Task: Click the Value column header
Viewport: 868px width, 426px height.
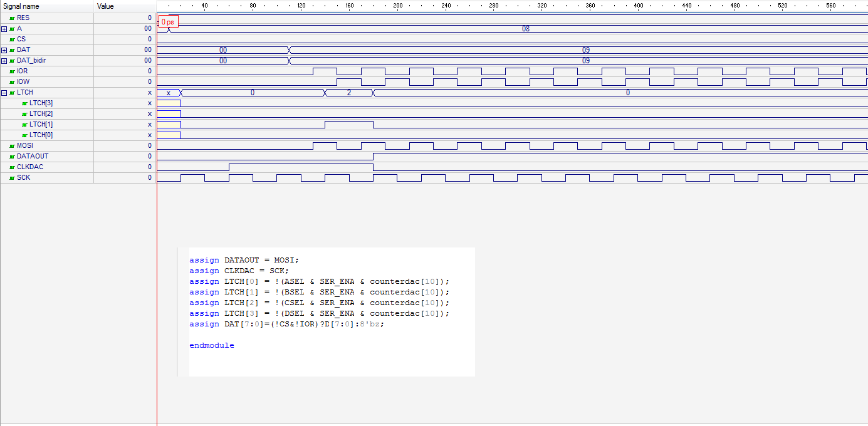Action: click(x=105, y=6)
